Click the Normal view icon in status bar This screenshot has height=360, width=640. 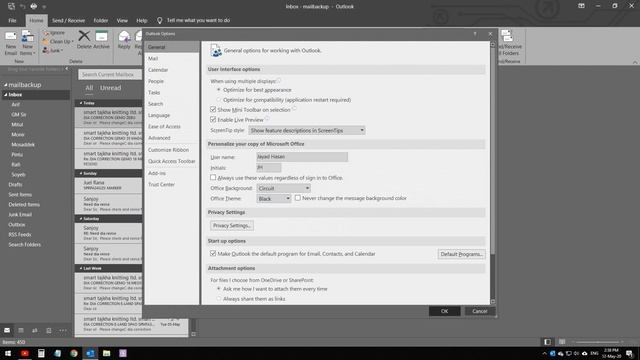coord(547,342)
